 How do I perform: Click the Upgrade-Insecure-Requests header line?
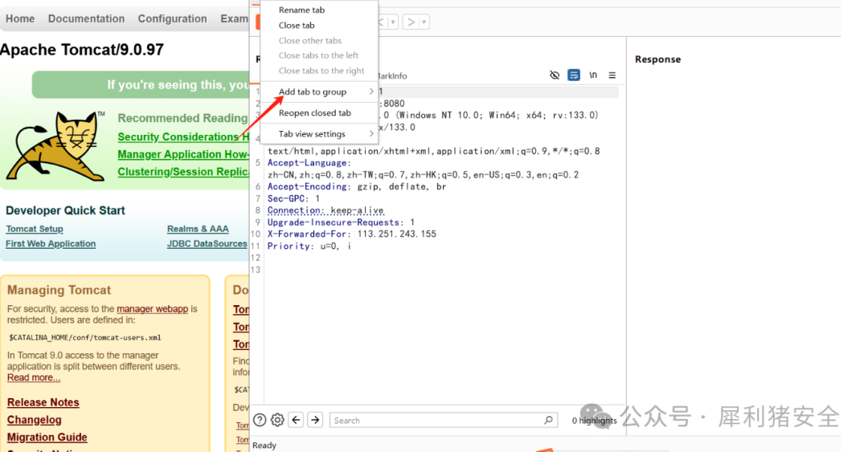coord(341,222)
